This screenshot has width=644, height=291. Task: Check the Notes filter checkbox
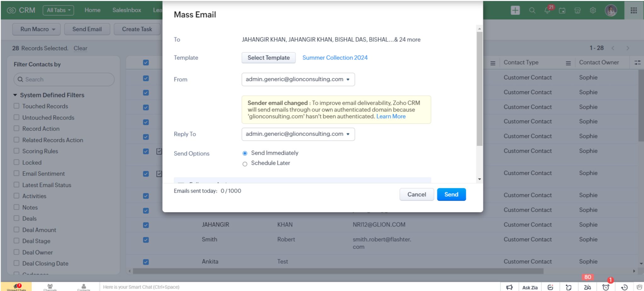(16, 207)
